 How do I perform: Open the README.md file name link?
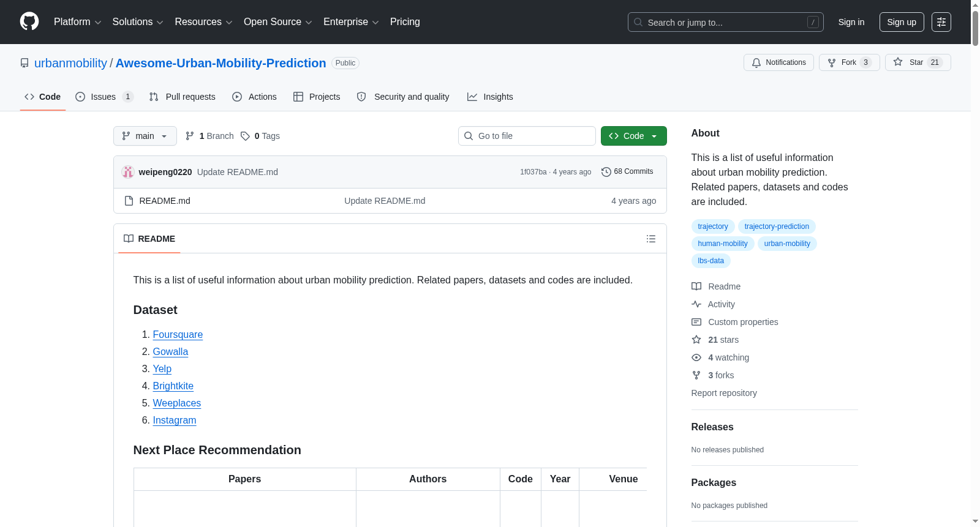click(x=165, y=201)
